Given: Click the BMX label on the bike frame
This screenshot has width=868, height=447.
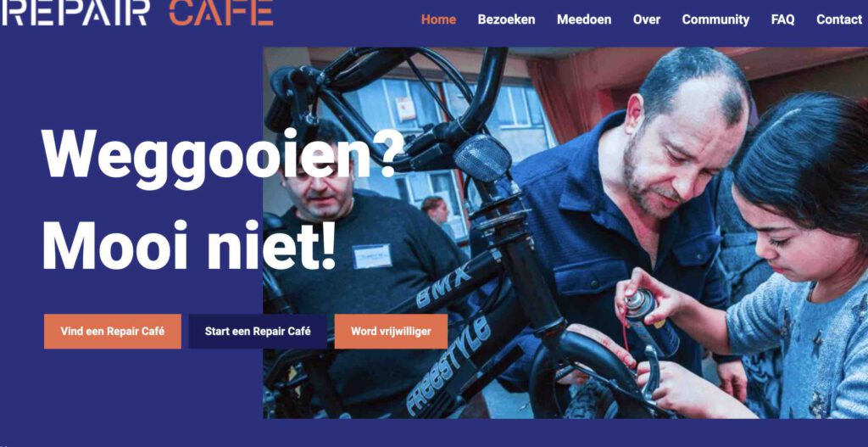Looking at the screenshot, I should [442, 287].
